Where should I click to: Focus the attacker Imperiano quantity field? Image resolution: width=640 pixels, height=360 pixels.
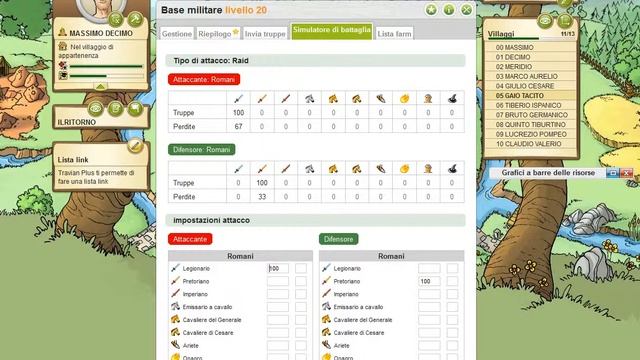pyautogui.click(x=278, y=294)
